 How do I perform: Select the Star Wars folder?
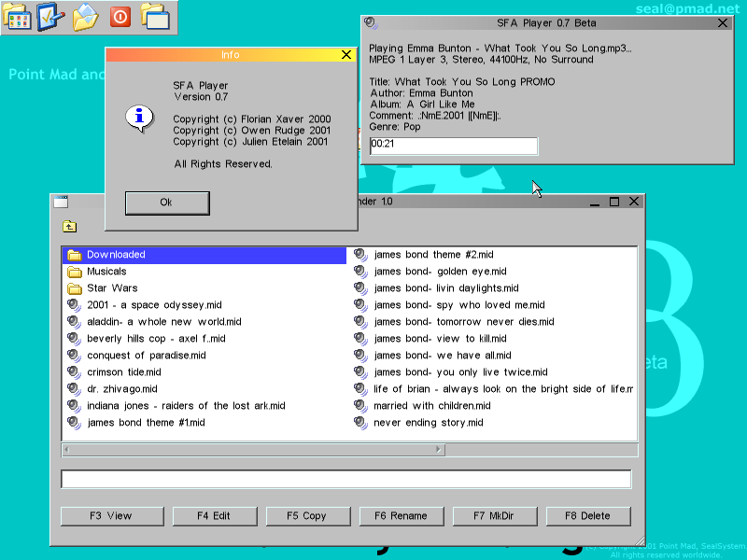(x=112, y=288)
